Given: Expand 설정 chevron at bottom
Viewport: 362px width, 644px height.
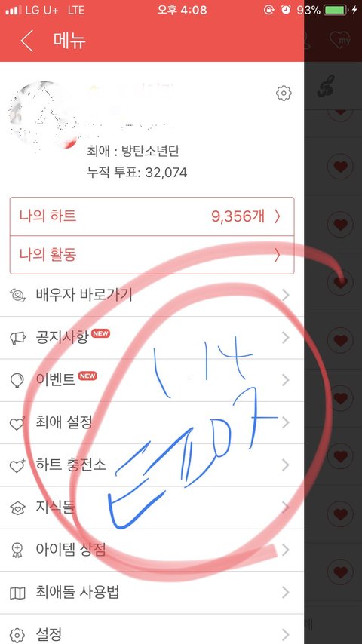Looking at the screenshot, I should click(x=286, y=634).
